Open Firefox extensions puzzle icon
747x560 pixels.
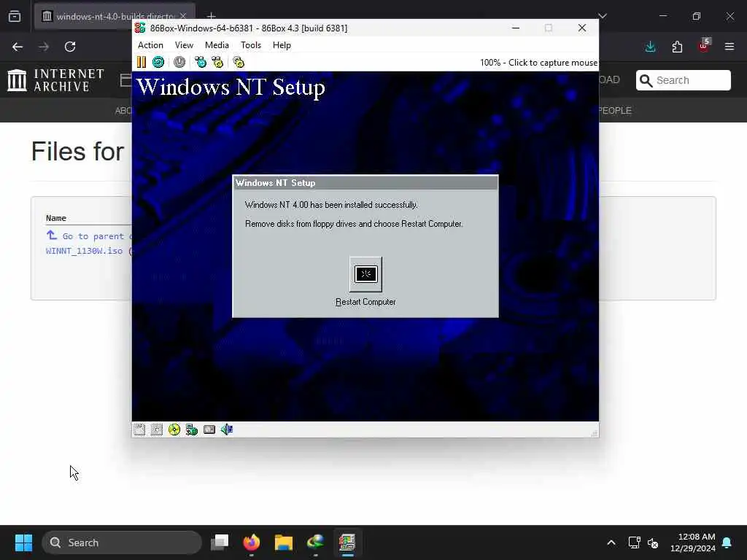677,47
